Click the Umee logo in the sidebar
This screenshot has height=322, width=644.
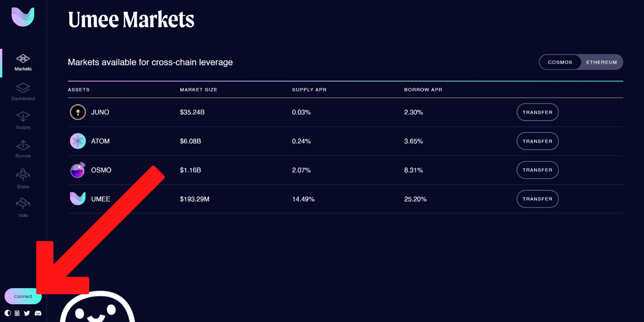click(x=23, y=17)
